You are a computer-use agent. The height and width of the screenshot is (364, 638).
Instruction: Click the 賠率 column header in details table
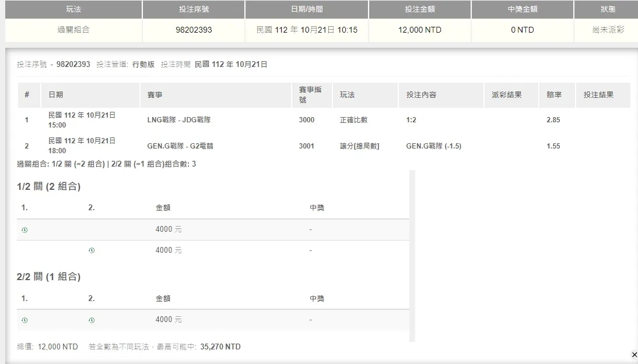(x=555, y=94)
